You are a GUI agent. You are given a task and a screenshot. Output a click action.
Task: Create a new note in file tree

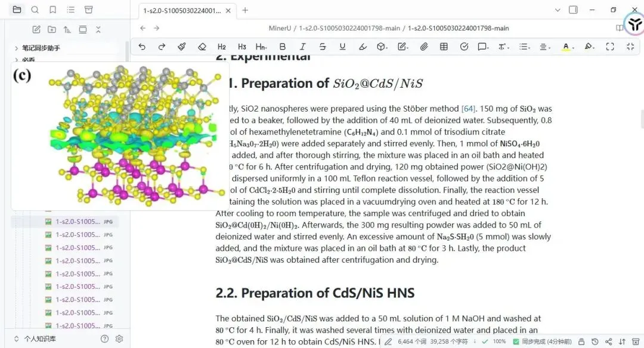pyautogui.click(x=36, y=29)
